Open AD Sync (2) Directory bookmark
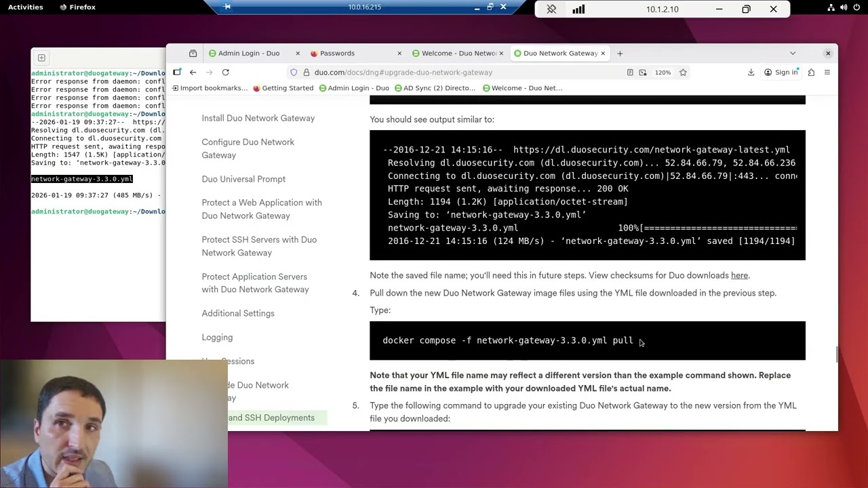The height and width of the screenshot is (488, 868). [x=435, y=88]
